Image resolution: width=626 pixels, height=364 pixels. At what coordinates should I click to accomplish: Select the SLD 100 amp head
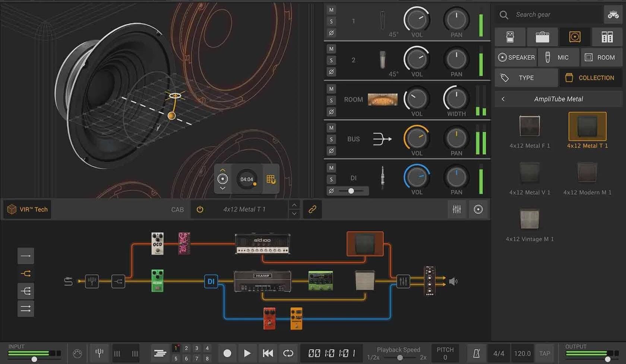262,244
